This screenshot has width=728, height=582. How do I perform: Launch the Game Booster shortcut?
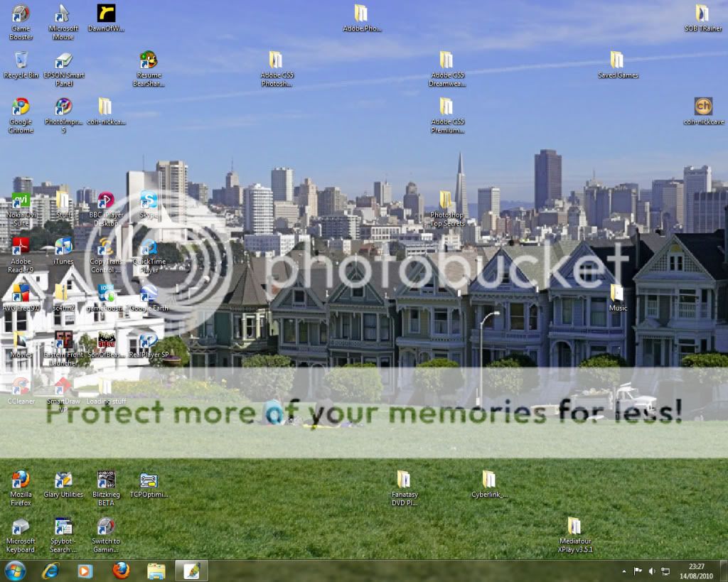pos(21,14)
